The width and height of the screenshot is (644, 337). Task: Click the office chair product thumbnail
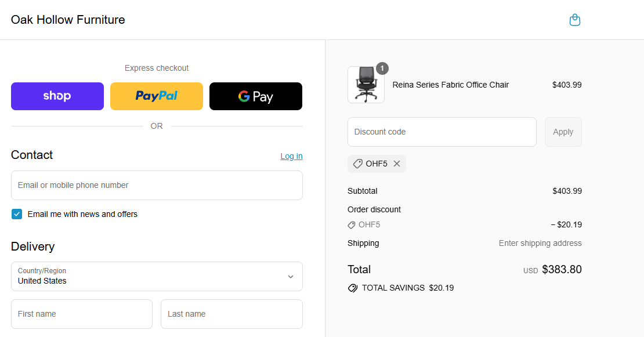point(366,85)
